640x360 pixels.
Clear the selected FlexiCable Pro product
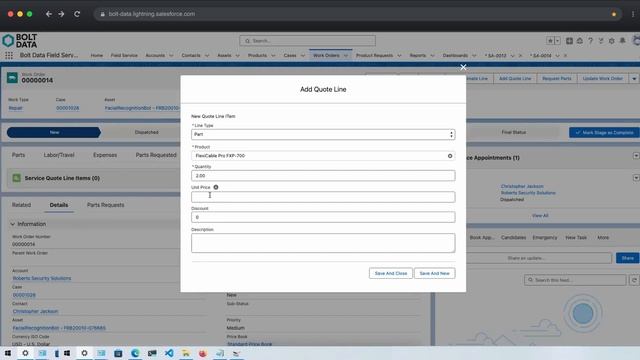point(450,156)
